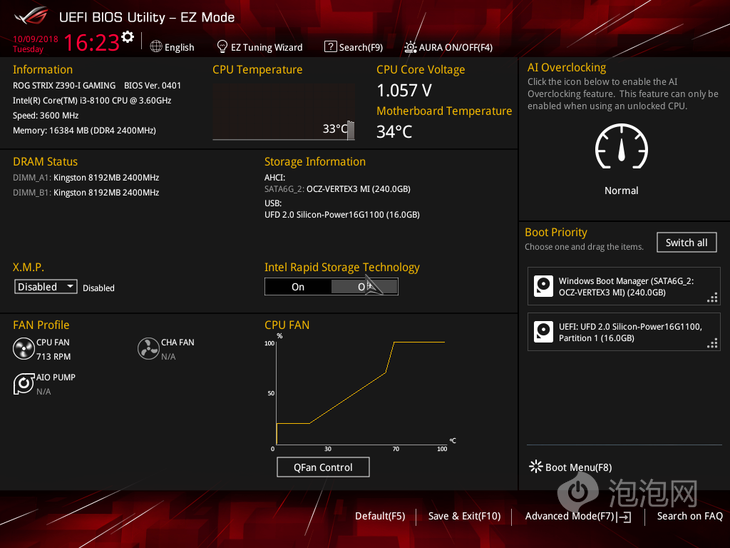Viewport: 730px width, 548px height.
Task: Click the USB UFD 2.0 Silicon-Power16G1100 storage entry
Action: click(x=342, y=215)
